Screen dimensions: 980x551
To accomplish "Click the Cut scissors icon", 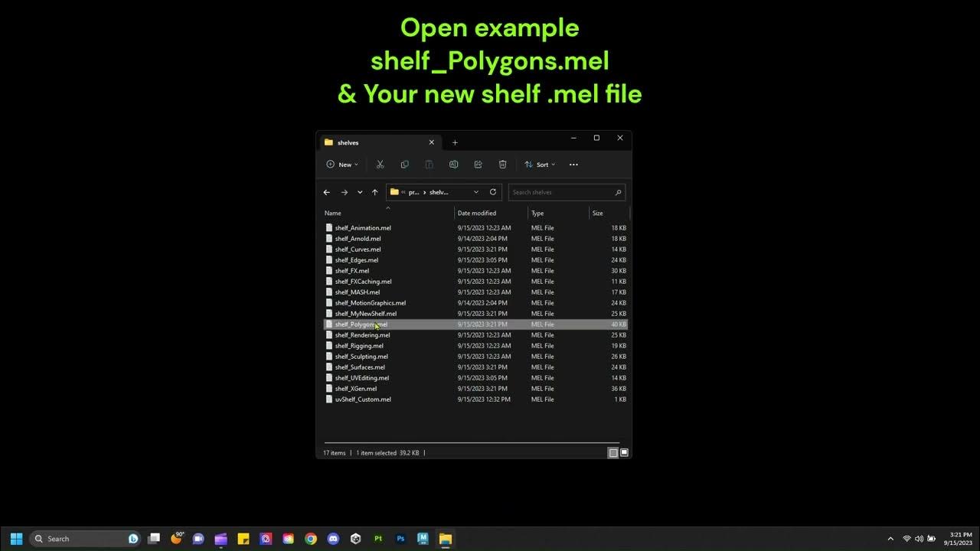I will point(380,165).
